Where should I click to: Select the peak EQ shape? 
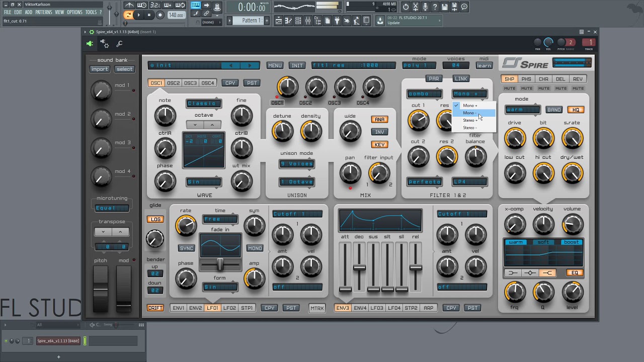click(x=530, y=273)
